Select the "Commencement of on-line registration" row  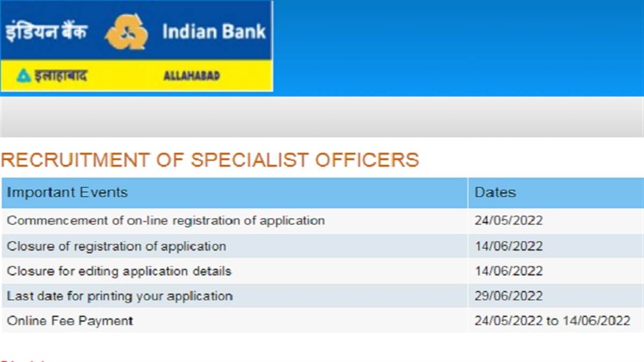[166, 220]
